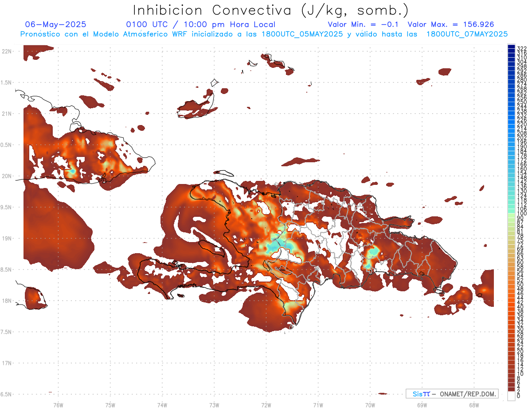Viewport: 532px width, 411px height.
Task: Click the 'Pronóstico con el Modelo Atmósferico WRF' text
Action: pos(105,34)
